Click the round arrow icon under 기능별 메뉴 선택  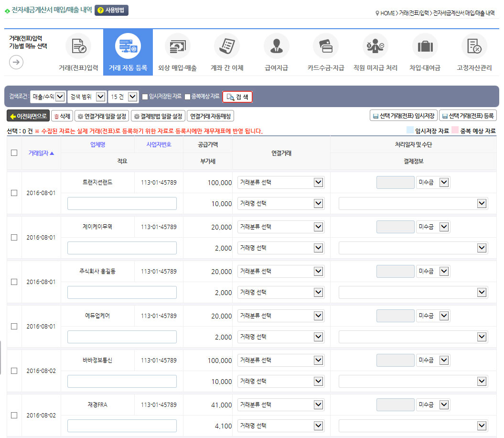click(x=16, y=62)
